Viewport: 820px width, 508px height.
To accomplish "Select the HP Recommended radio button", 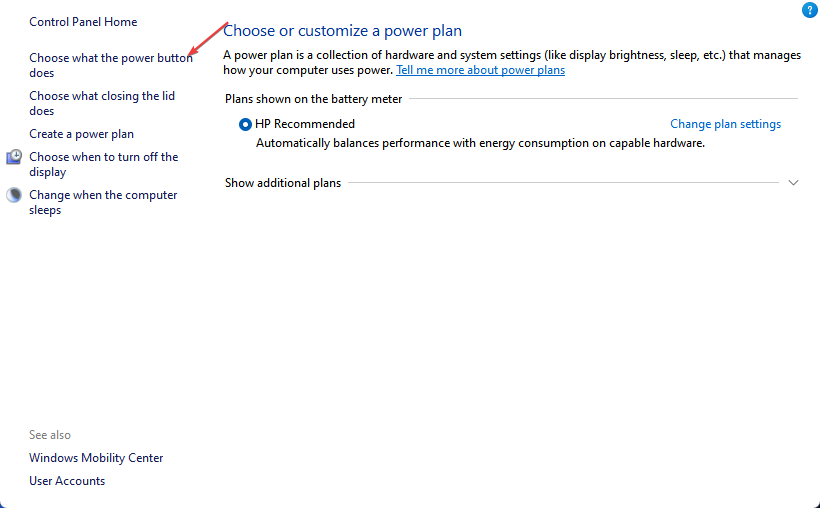I will (x=246, y=125).
